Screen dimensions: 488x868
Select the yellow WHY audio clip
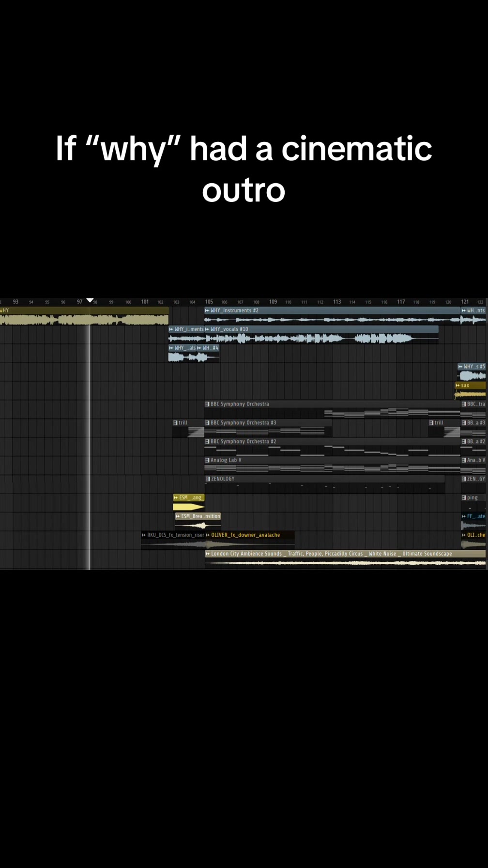point(84,315)
